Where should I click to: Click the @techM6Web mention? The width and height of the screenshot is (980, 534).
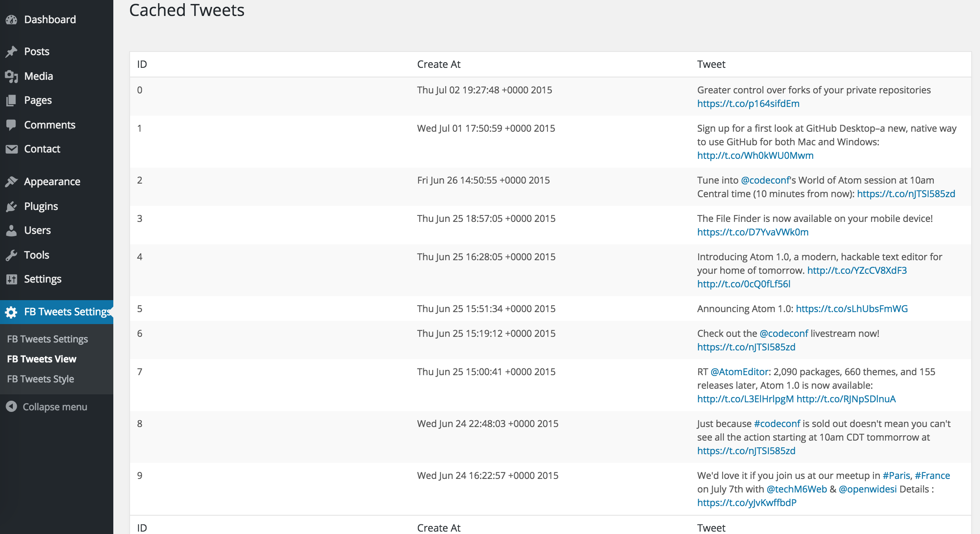click(797, 489)
